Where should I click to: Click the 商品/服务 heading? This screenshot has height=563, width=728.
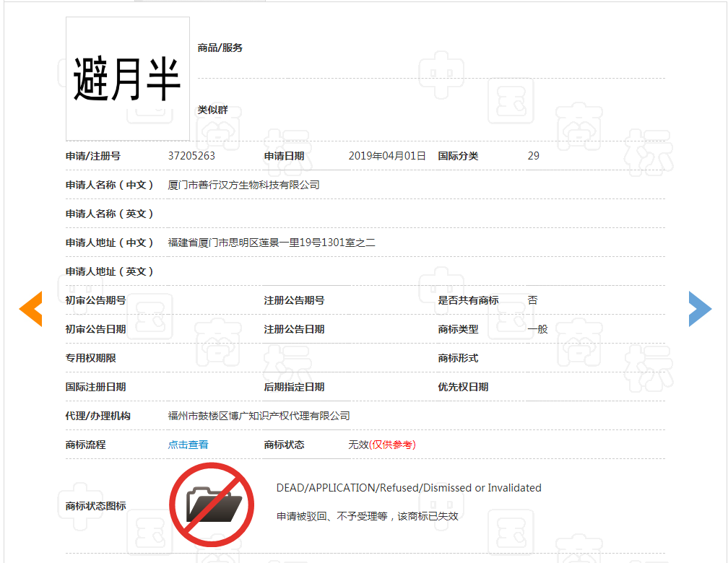(220, 48)
